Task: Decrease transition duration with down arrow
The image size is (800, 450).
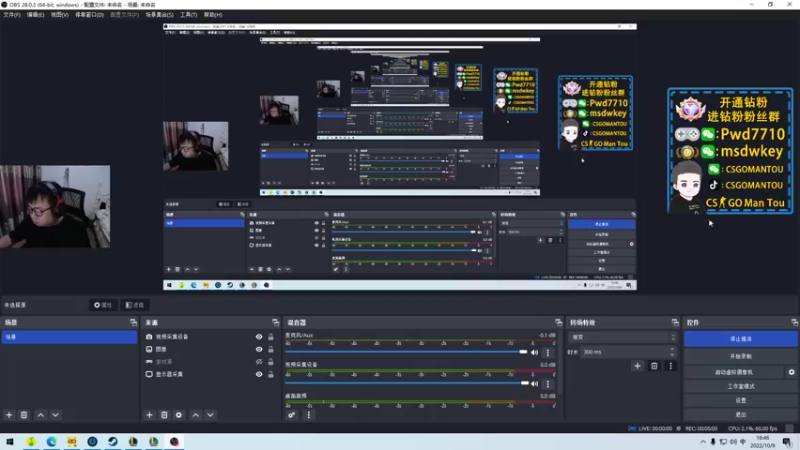Action: 672,355
